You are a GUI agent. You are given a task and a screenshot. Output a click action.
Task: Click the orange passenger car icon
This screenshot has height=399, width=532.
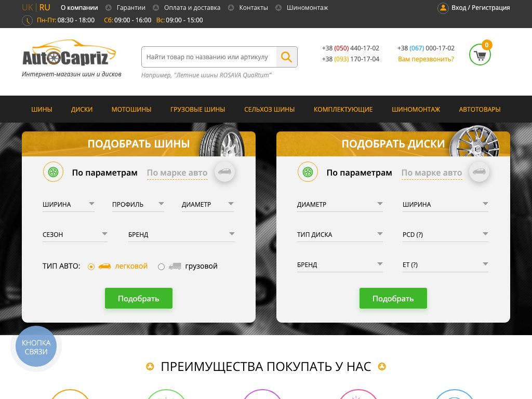(104, 267)
